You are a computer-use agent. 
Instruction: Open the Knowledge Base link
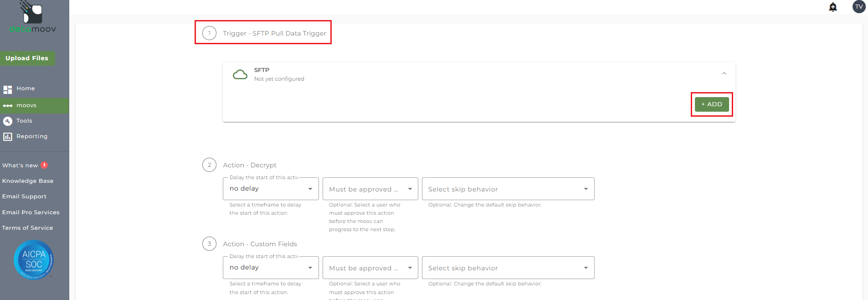[x=28, y=181]
